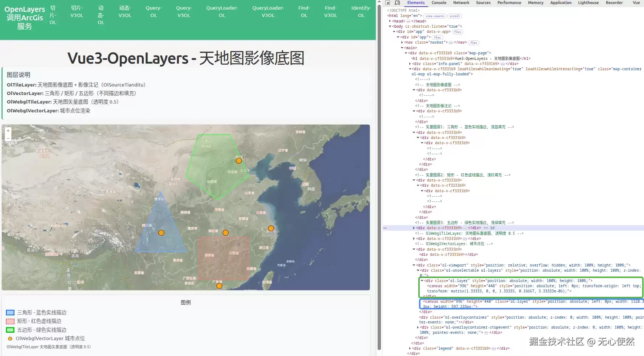
Task: Toggle the device toolbar icon
Action: 398,3
